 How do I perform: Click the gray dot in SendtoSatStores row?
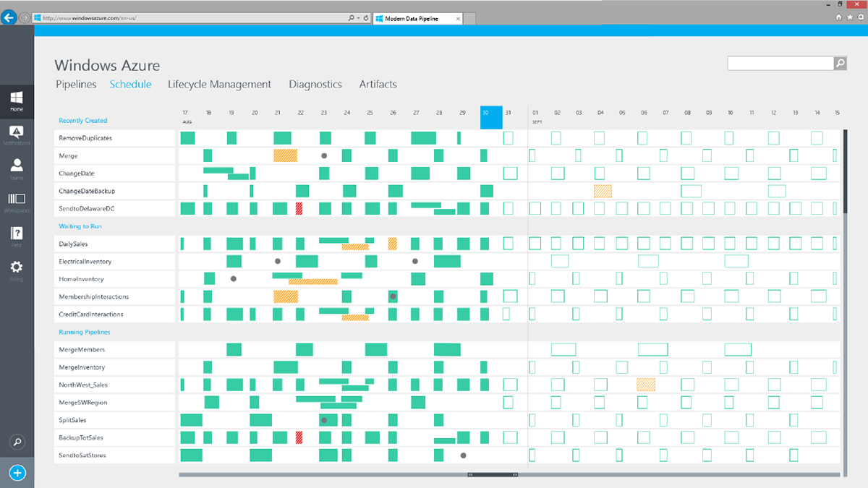(463, 455)
